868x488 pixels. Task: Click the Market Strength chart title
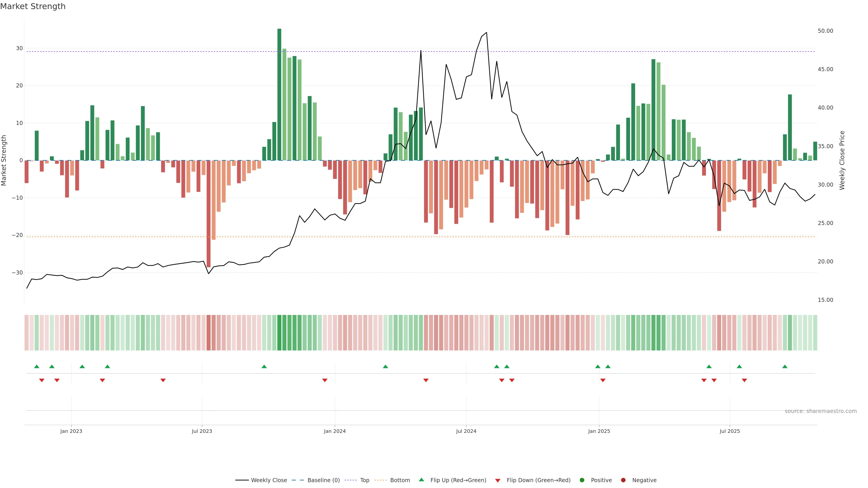tap(33, 6)
